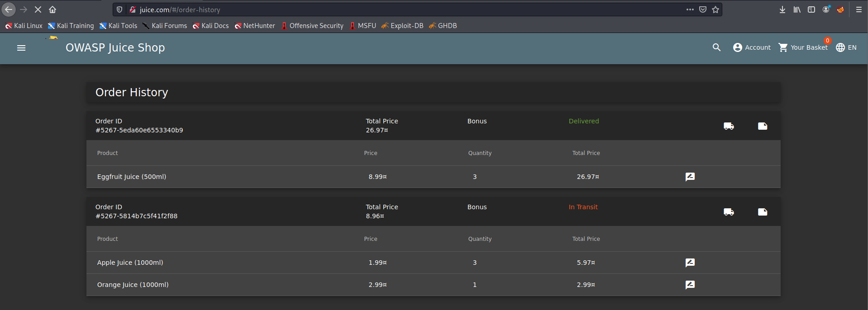This screenshot has width=868, height=310.
Task: Bookmark this page with the star
Action: (x=715, y=9)
